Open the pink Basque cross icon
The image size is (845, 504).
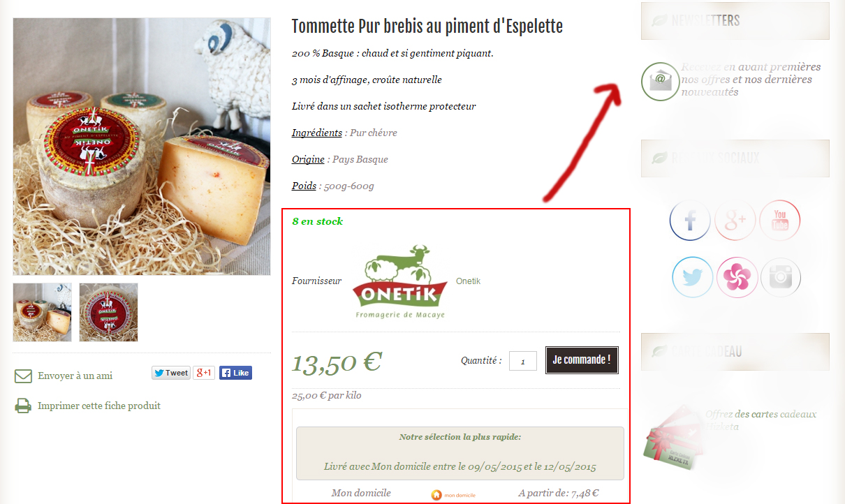[x=737, y=277]
